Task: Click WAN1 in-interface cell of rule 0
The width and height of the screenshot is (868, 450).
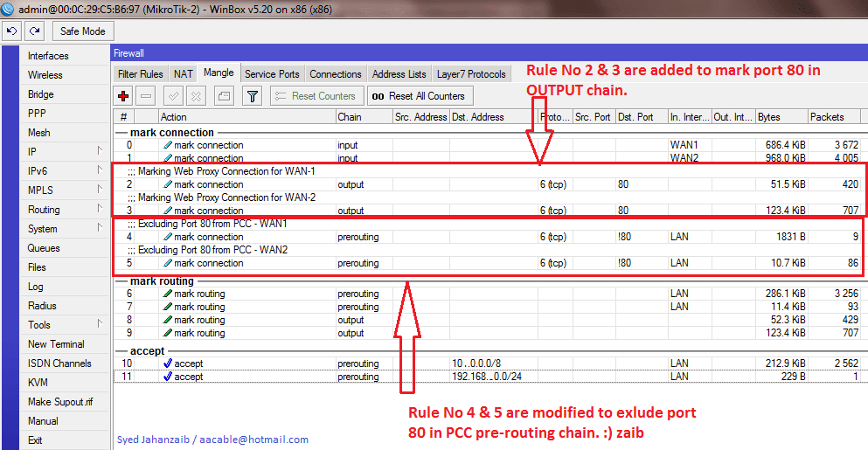Action: pos(690,145)
